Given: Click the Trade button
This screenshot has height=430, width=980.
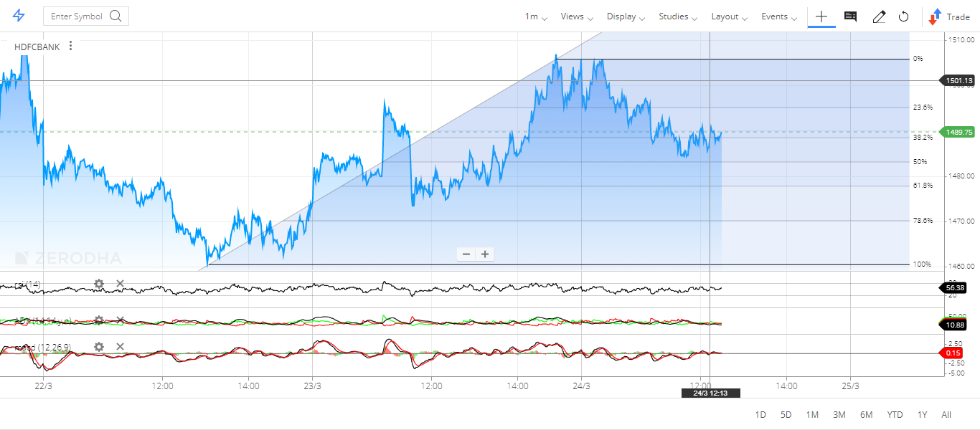Looking at the screenshot, I should pyautogui.click(x=949, y=16).
